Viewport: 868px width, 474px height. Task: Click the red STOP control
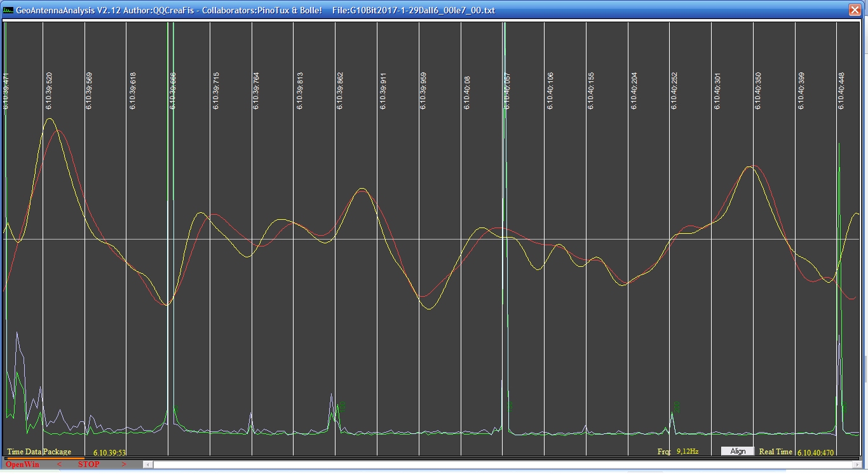[x=89, y=464]
